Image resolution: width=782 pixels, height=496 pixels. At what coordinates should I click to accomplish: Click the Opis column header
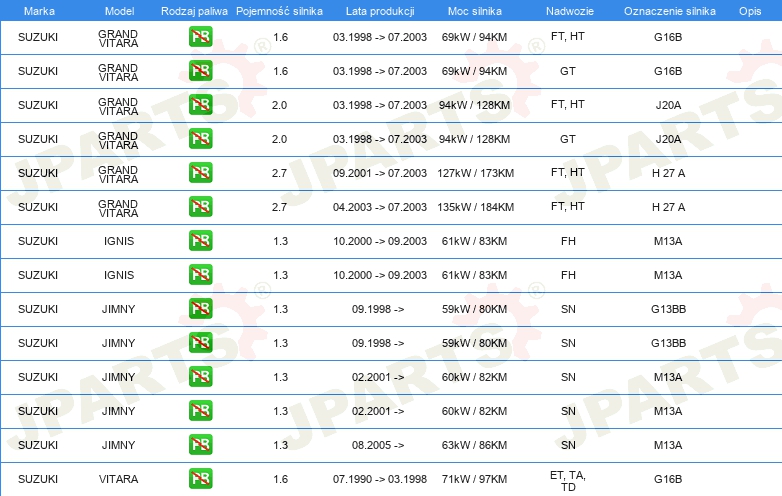click(749, 10)
